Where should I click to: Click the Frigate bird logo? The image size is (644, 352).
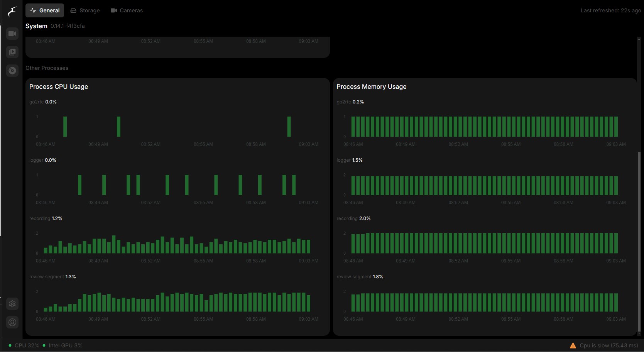(x=12, y=12)
